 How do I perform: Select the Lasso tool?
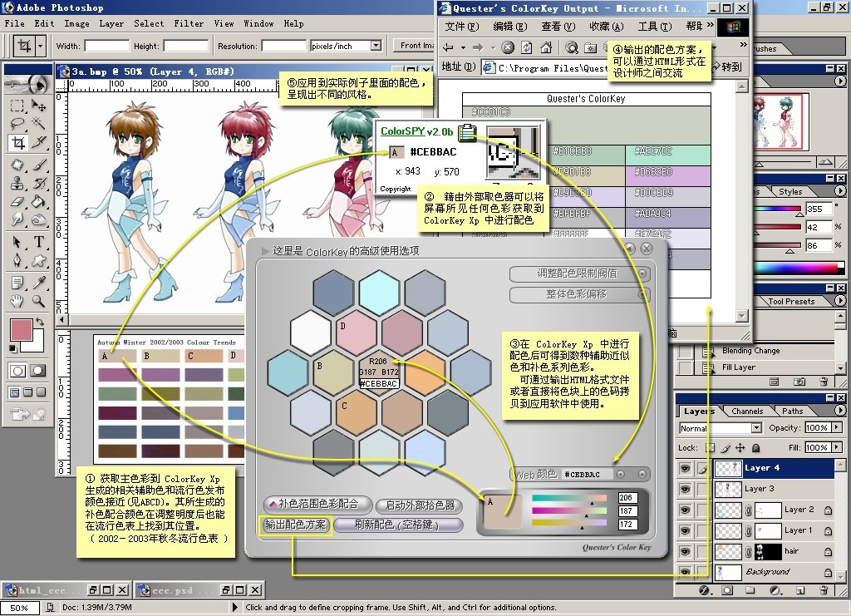click(x=17, y=124)
